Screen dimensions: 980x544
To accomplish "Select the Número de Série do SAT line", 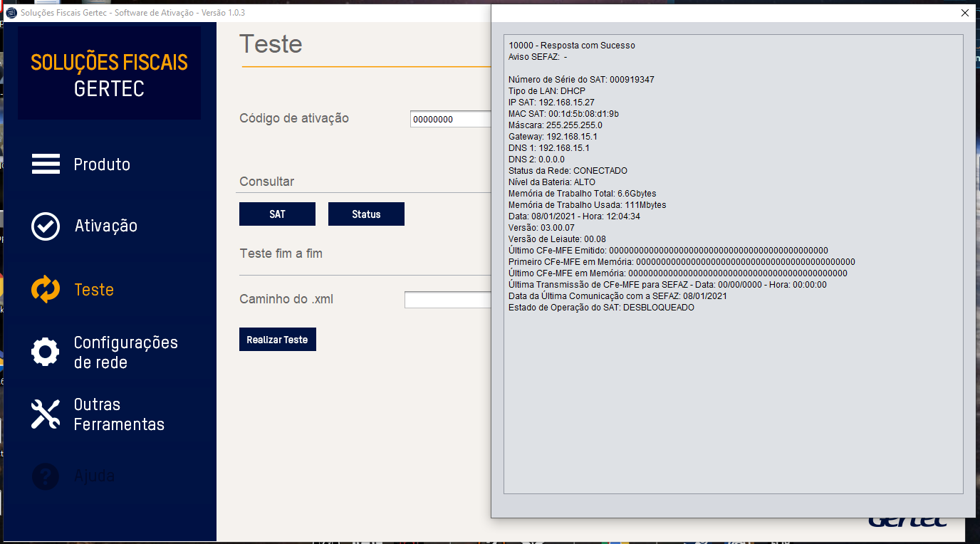I will coord(581,80).
